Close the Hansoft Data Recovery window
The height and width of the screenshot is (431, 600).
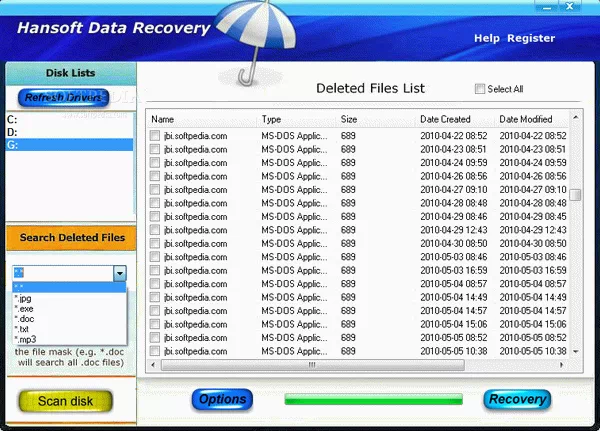[x=570, y=7]
